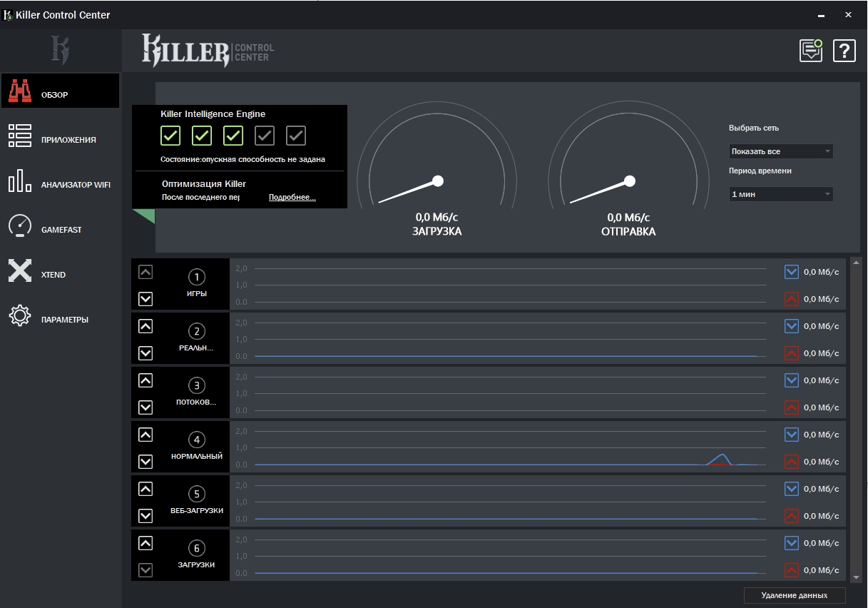This screenshot has height=608, width=868.
Task: Move ЗАГРУЗКИ priority up
Action: (145, 543)
